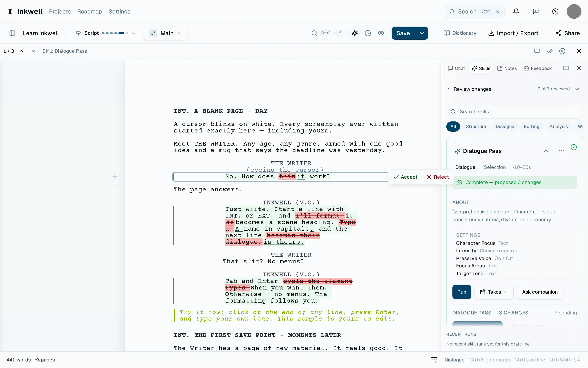Click the global Search field
588x368 pixels.
pyautogui.click(x=474, y=11)
